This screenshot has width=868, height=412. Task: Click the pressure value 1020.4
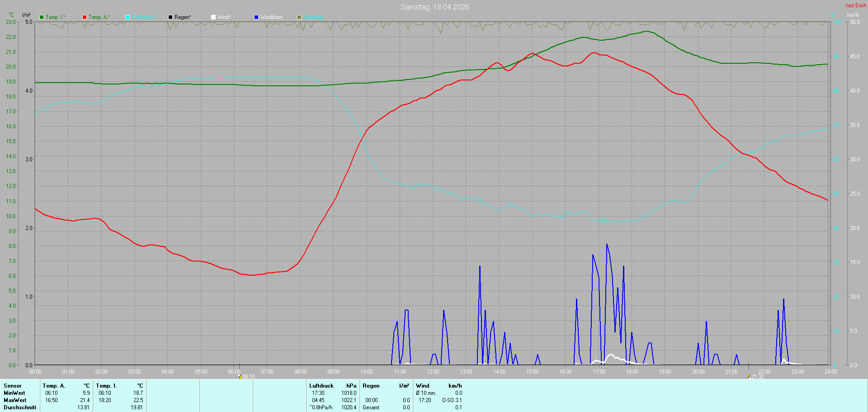point(349,407)
